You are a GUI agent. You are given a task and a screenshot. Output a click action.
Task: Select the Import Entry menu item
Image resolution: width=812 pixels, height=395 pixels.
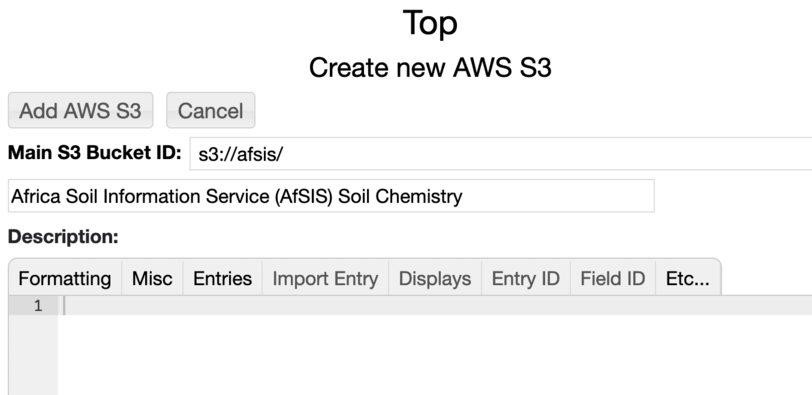point(325,279)
